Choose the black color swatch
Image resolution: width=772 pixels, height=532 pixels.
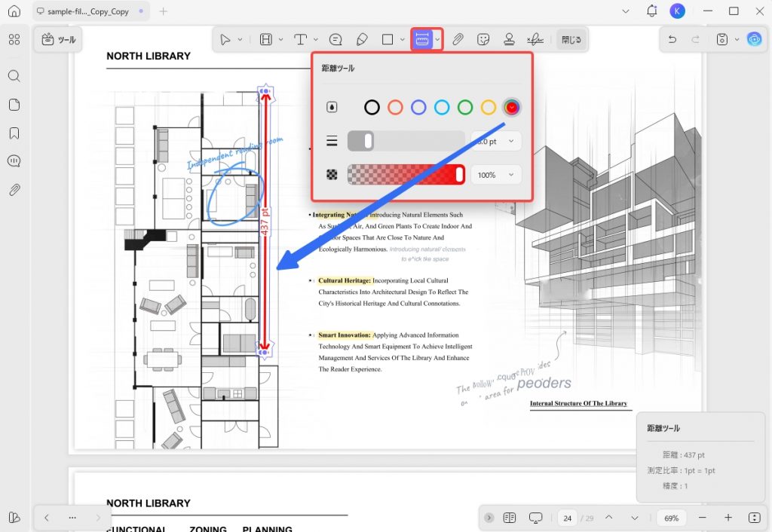tap(372, 107)
